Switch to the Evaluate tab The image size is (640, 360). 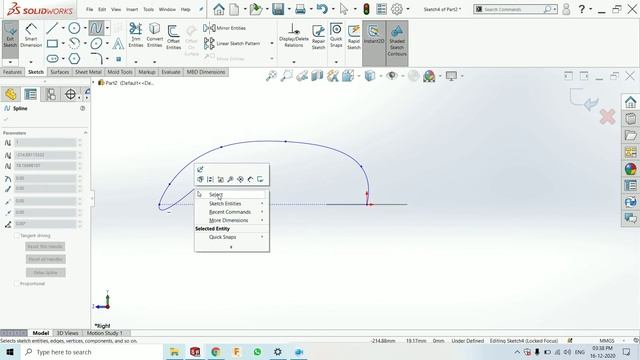point(171,72)
